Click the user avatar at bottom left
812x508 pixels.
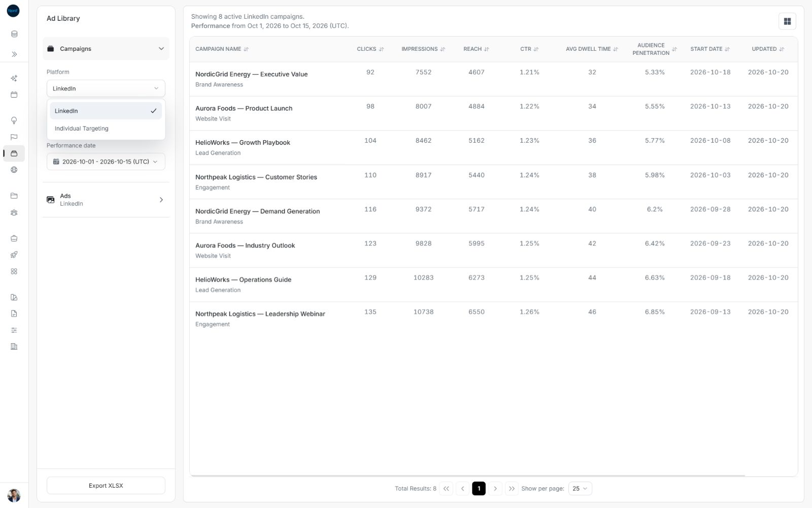click(x=14, y=495)
